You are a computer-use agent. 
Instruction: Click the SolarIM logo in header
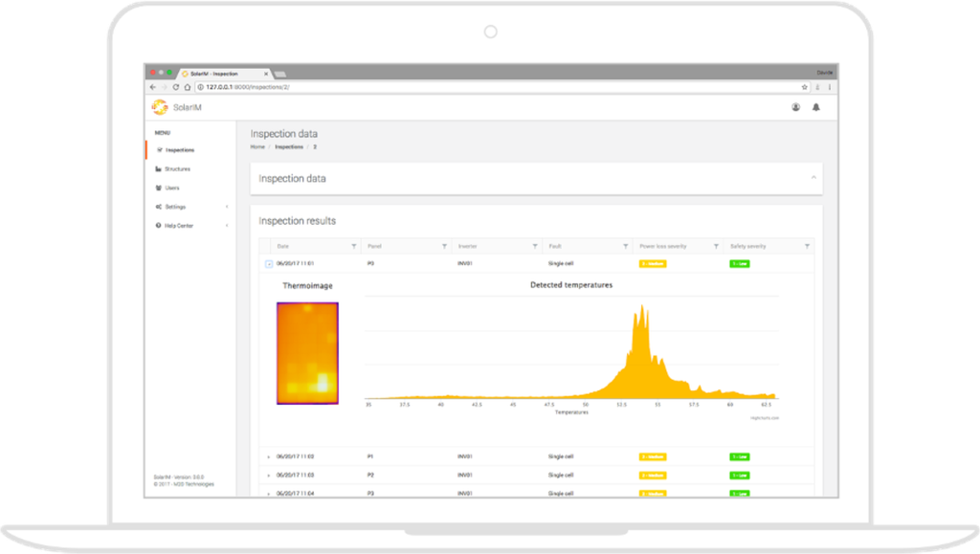pyautogui.click(x=159, y=107)
